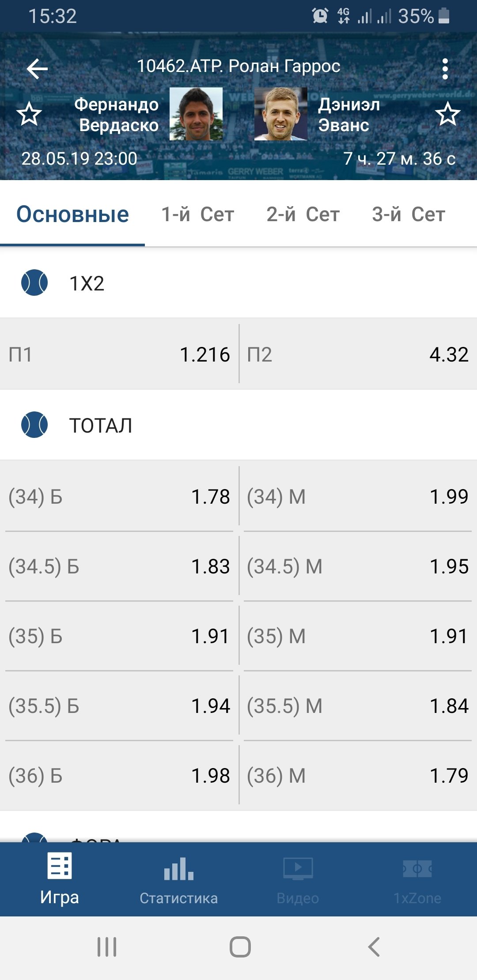This screenshot has width=477, height=980.
Task: Select the Игра list icon
Action: click(x=60, y=866)
